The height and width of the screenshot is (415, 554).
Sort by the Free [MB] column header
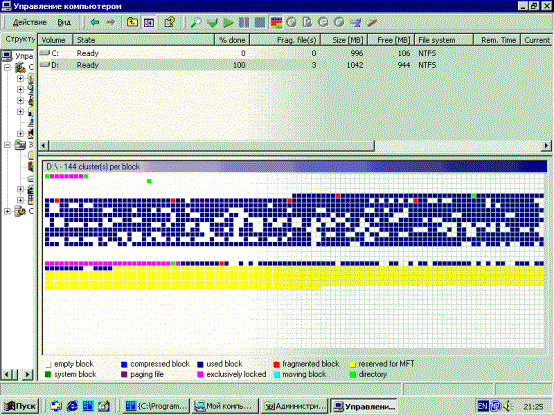pos(391,40)
